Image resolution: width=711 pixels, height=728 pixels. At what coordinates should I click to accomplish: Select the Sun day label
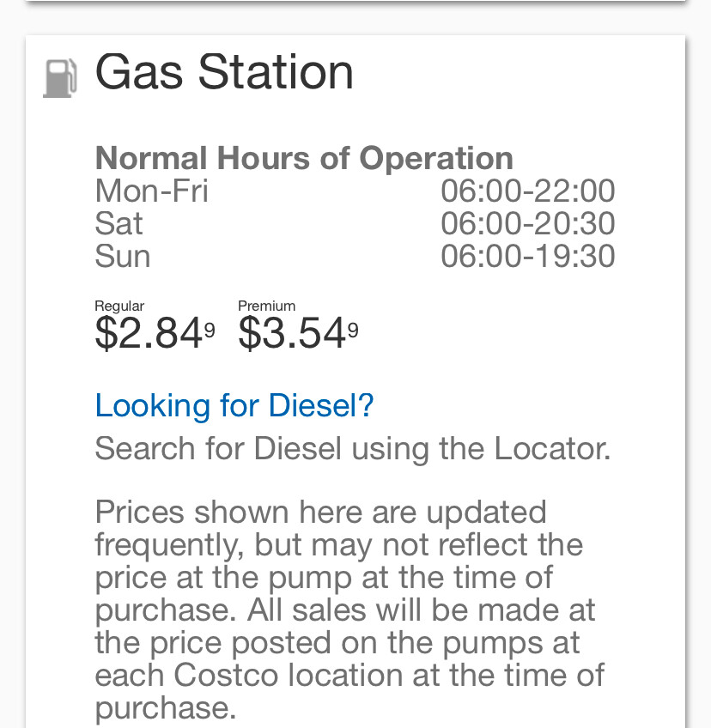click(122, 256)
